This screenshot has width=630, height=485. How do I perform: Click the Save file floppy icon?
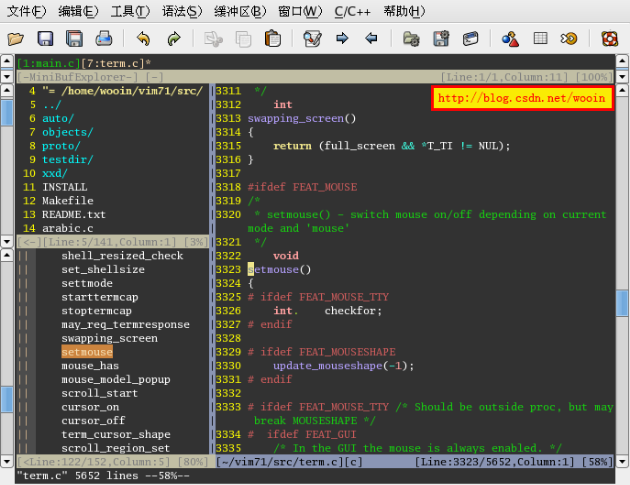click(x=45, y=39)
